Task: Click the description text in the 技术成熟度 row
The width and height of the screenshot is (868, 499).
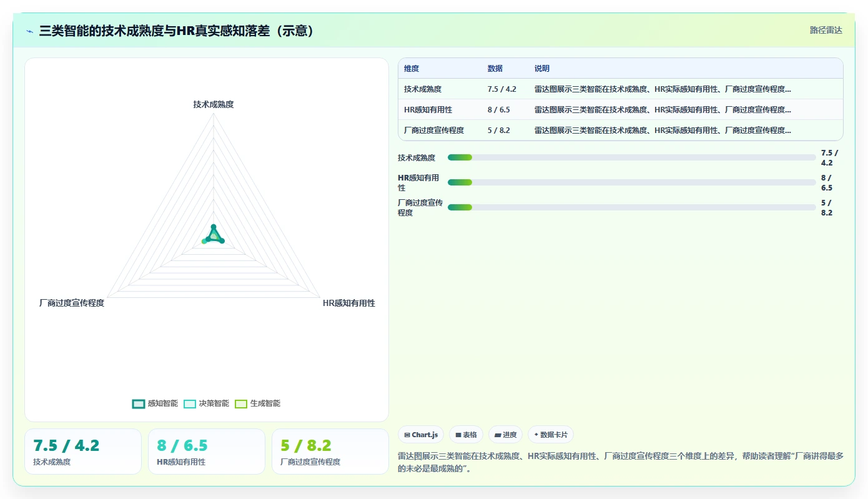Action: tap(663, 89)
